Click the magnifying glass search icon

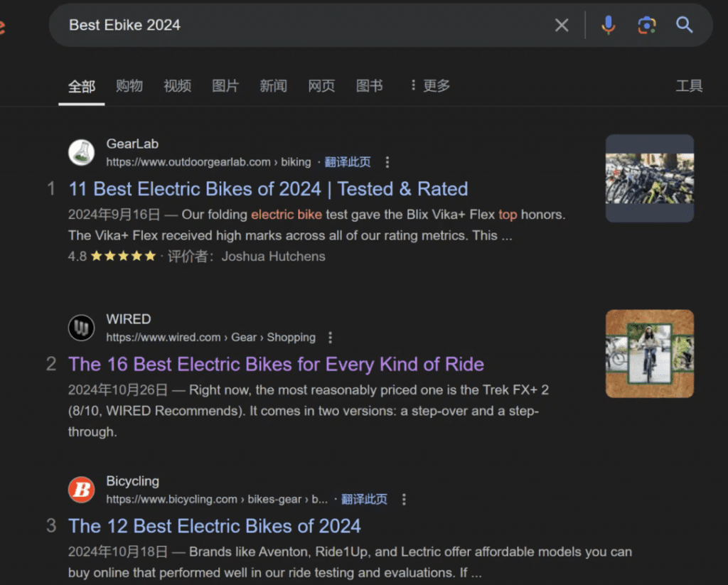pos(685,26)
